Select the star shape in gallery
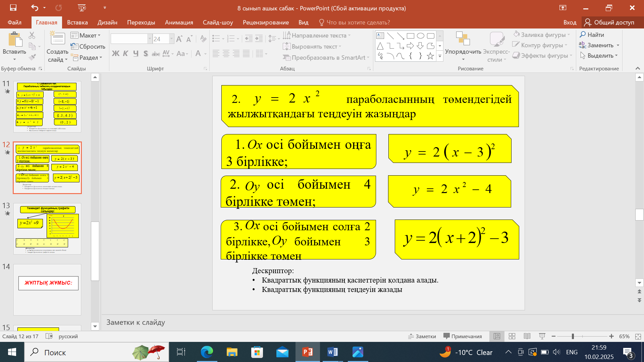Viewport: 644px width, 362px height. pos(430,56)
